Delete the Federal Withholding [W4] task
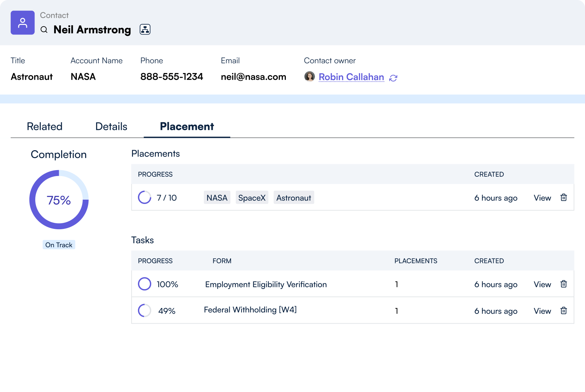The width and height of the screenshot is (585, 392). click(x=564, y=311)
